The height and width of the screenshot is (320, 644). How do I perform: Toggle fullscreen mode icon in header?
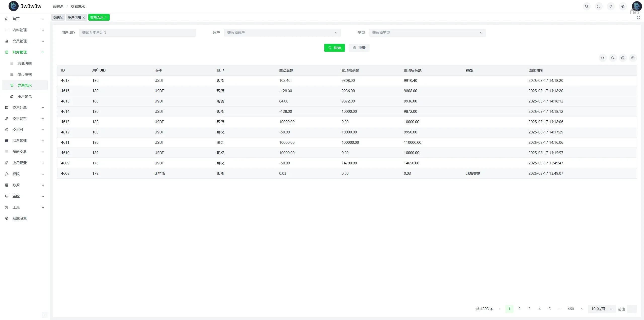tap(598, 6)
